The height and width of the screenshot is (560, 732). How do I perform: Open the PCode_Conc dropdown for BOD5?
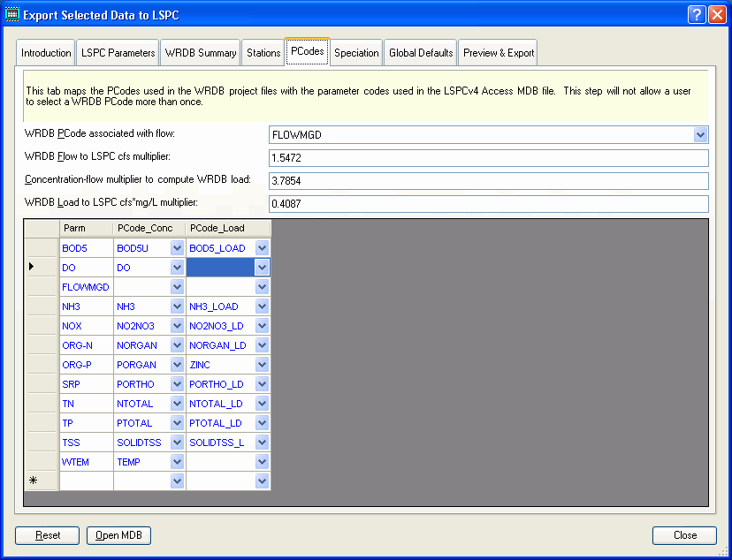[175, 247]
